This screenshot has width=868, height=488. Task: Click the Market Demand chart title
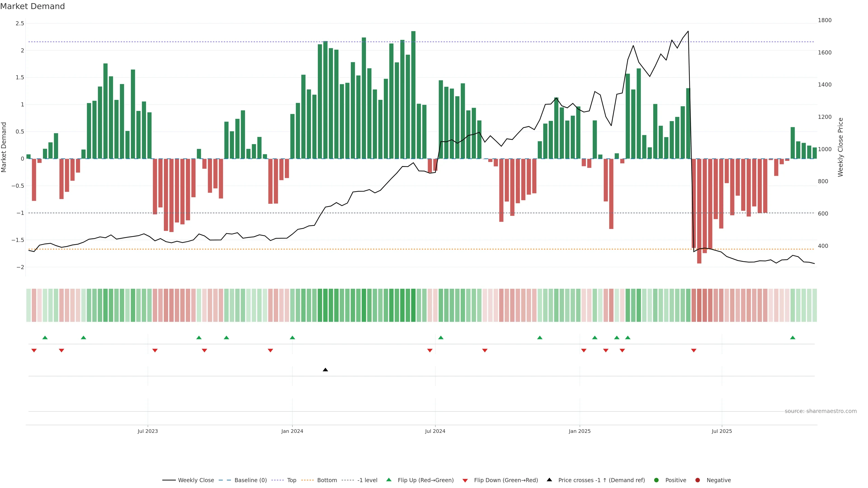(32, 6)
